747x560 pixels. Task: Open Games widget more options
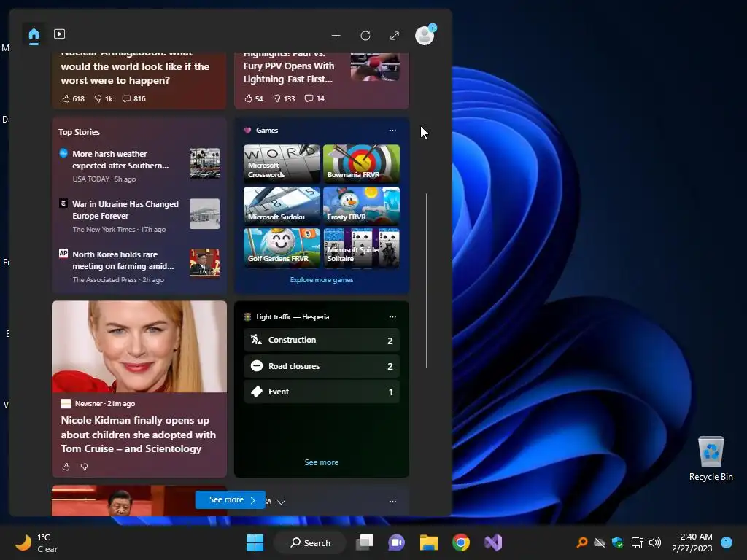coord(392,130)
